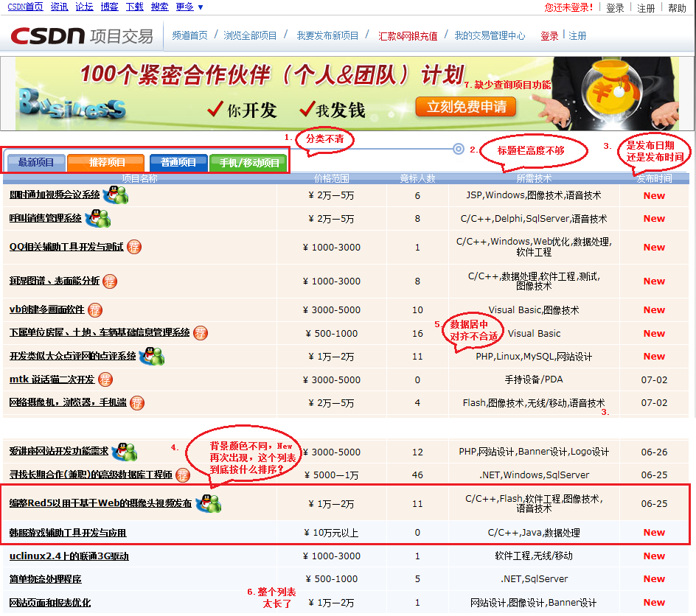This screenshot has width=696, height=616.
Task: Click the '手持设备/PDA' technology cell
Action: [534, 379]
